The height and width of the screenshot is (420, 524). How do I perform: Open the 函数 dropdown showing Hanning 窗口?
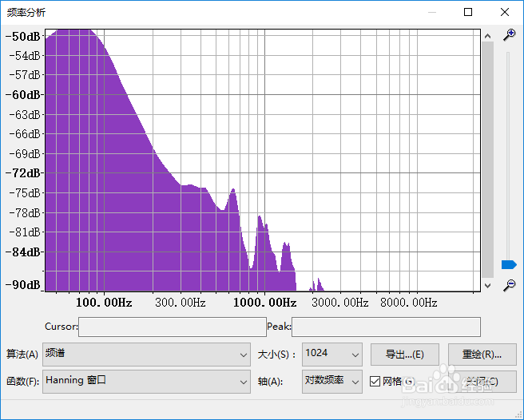click(146, 381)
